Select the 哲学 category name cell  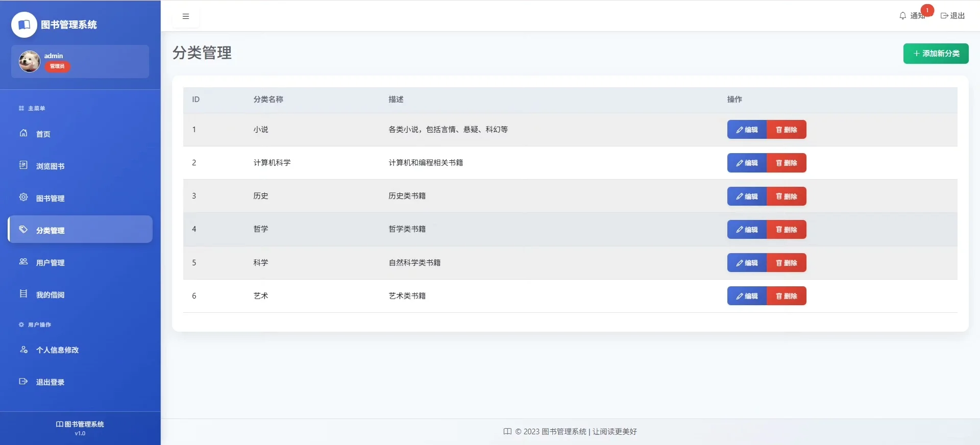pos(261,229)
